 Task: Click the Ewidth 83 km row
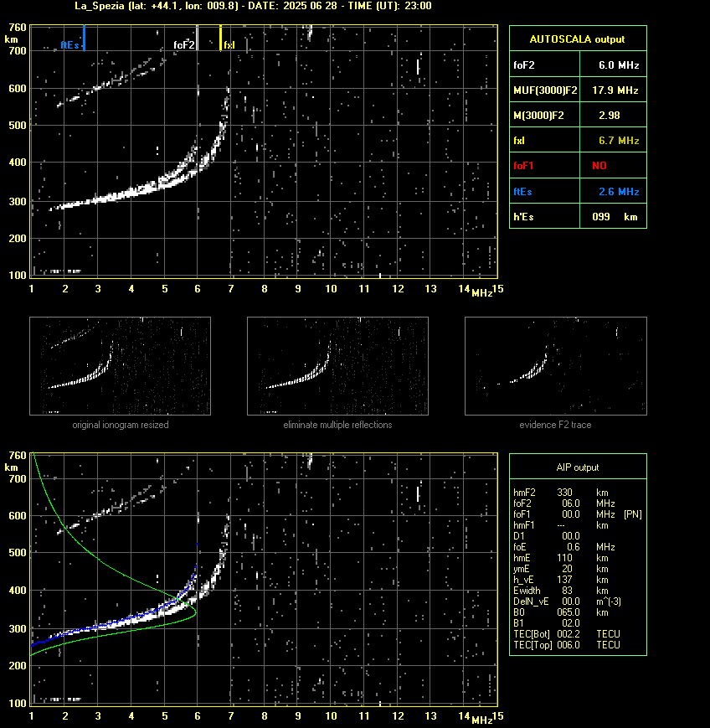[561, 591]
